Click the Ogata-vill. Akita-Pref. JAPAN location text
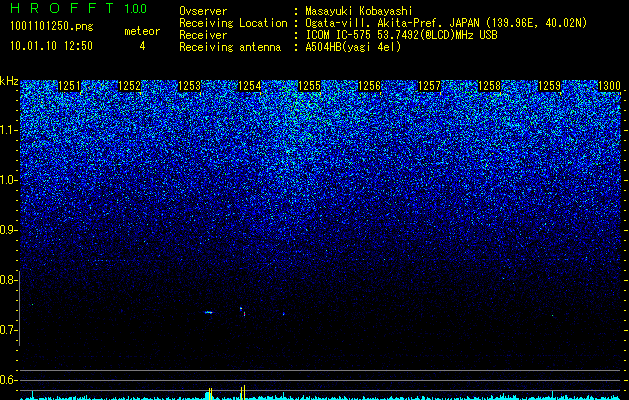 coord(446,23)
